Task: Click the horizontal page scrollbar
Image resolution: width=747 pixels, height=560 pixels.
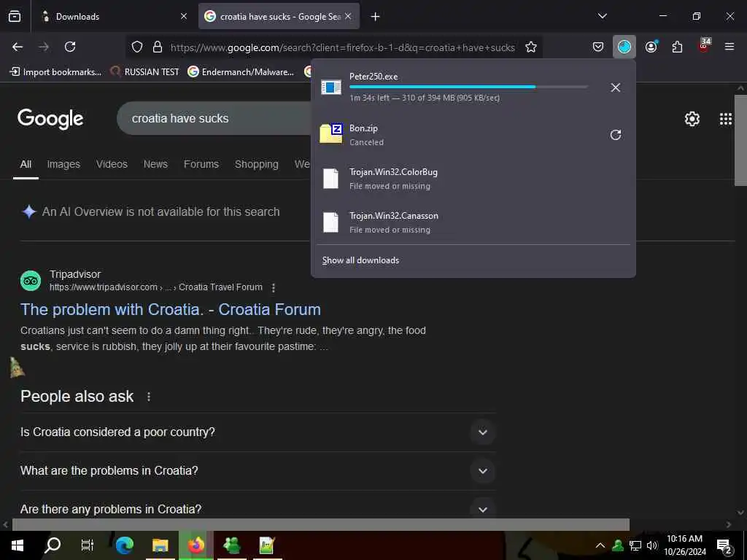Action: tap(320, 524)
